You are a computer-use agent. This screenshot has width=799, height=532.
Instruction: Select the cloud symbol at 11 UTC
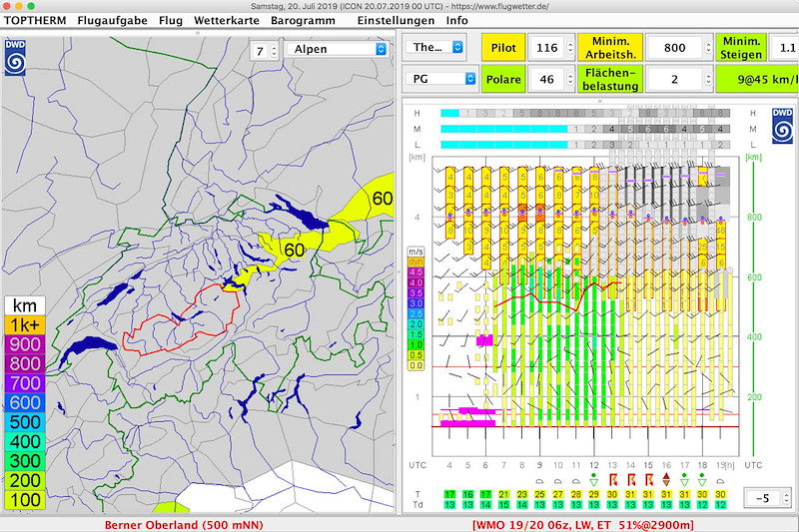tap(576, 480)
